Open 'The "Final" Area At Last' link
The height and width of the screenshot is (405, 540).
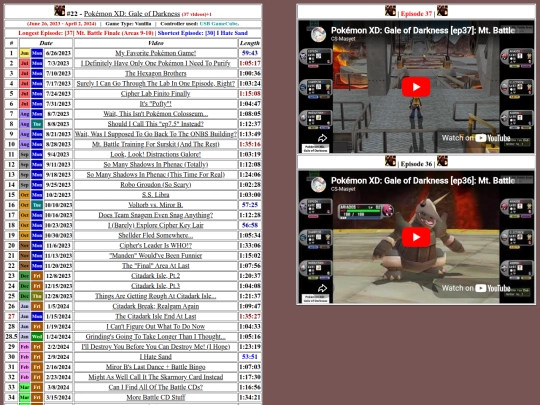click(x=156, y=266)
